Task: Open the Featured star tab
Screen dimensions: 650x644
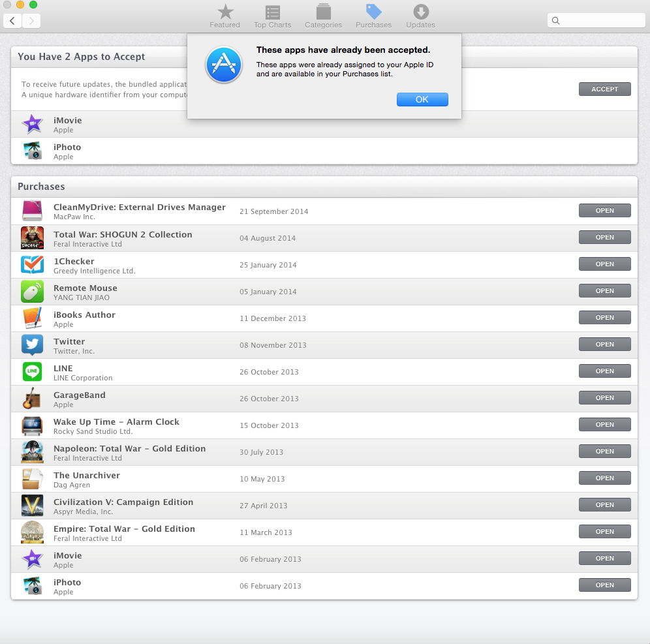Action: (x=224, y=16)
